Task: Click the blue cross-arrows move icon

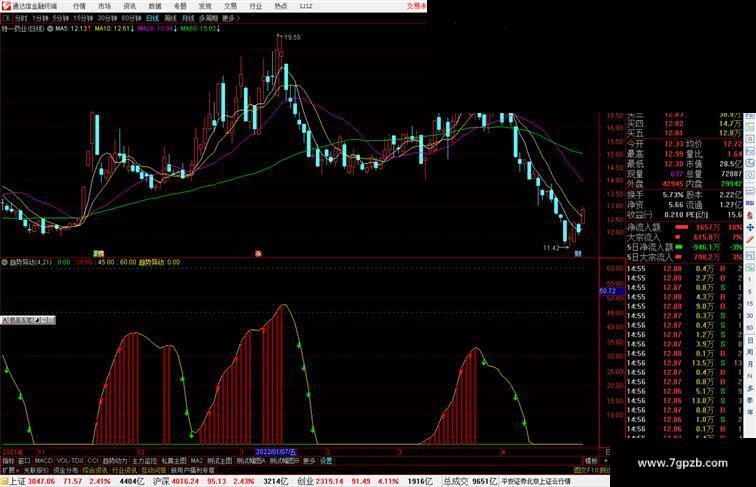Action: click(750, 227)
